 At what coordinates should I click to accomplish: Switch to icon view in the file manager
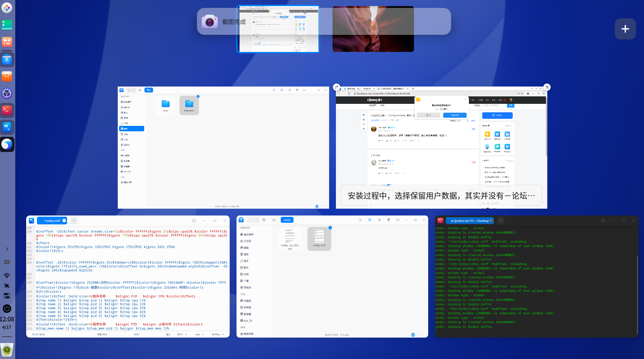[370, 220]
